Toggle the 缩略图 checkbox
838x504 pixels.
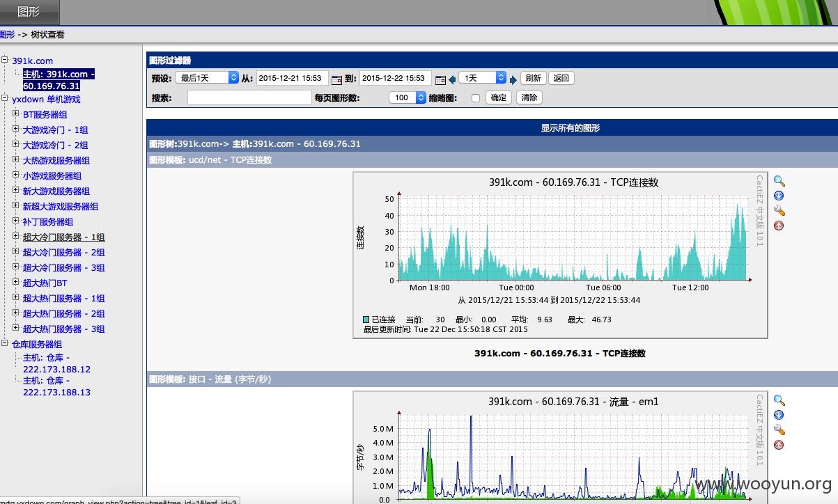coord(476,98)
